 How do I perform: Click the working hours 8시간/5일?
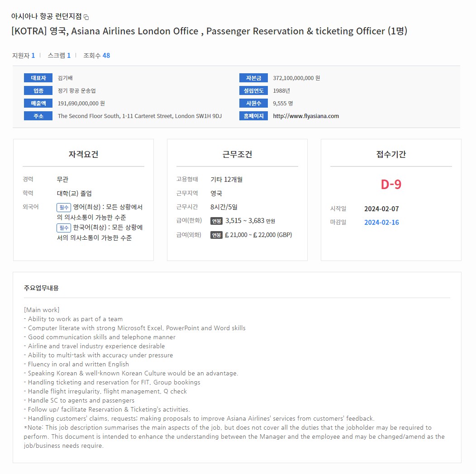pyautogui.click(x=224, y=207)
